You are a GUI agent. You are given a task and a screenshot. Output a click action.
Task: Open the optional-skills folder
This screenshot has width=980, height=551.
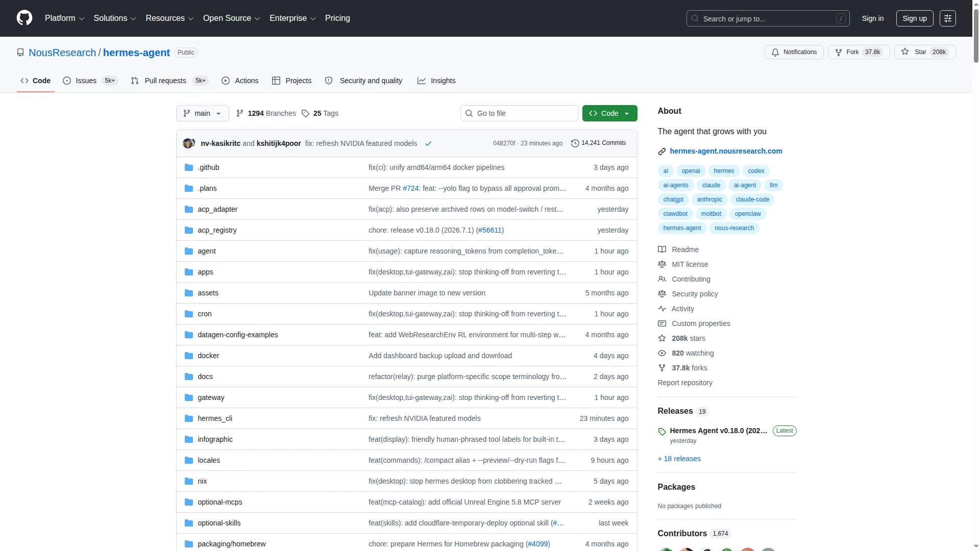pos(219,523)
